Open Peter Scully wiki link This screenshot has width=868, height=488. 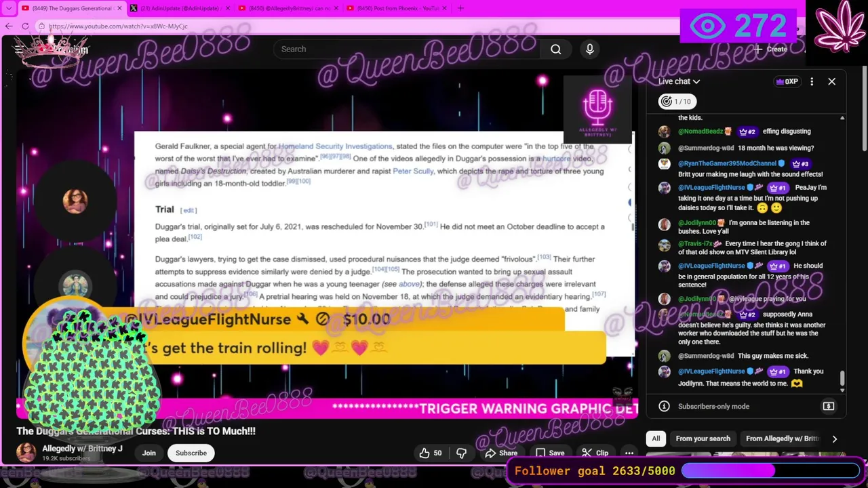(x=413, y=171)
